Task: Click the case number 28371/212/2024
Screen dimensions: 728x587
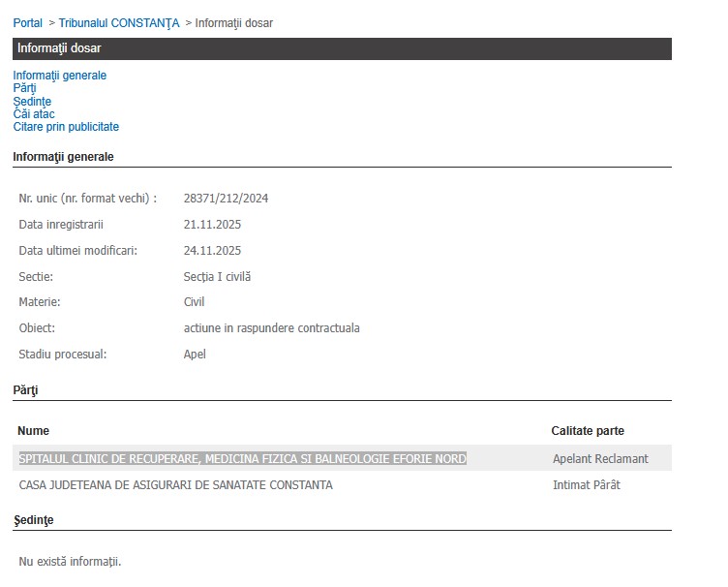Action: (226, 199)
